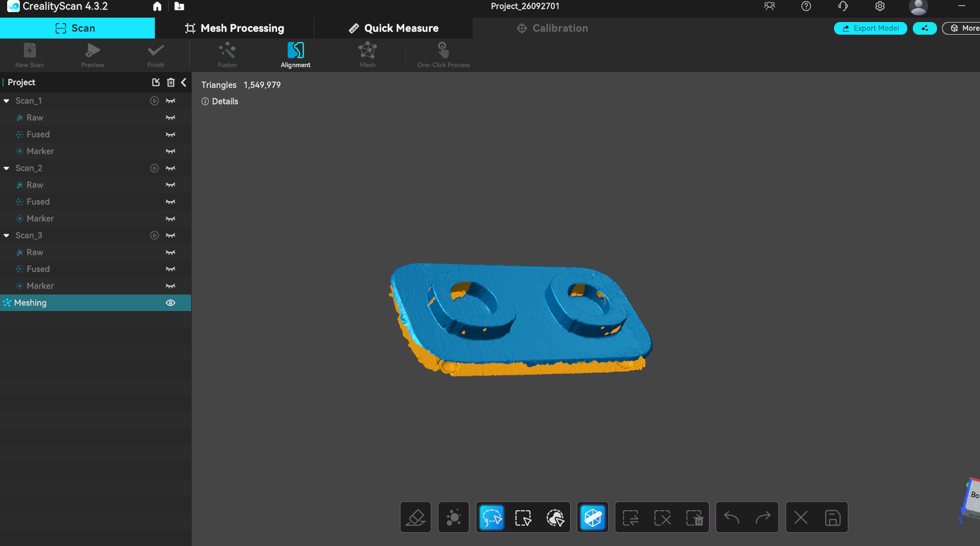This screenshot has width=980, height=546.
Task: Play Scan_2 with its circular play icon
Action: pyautogui.click(x=155, y=168)
